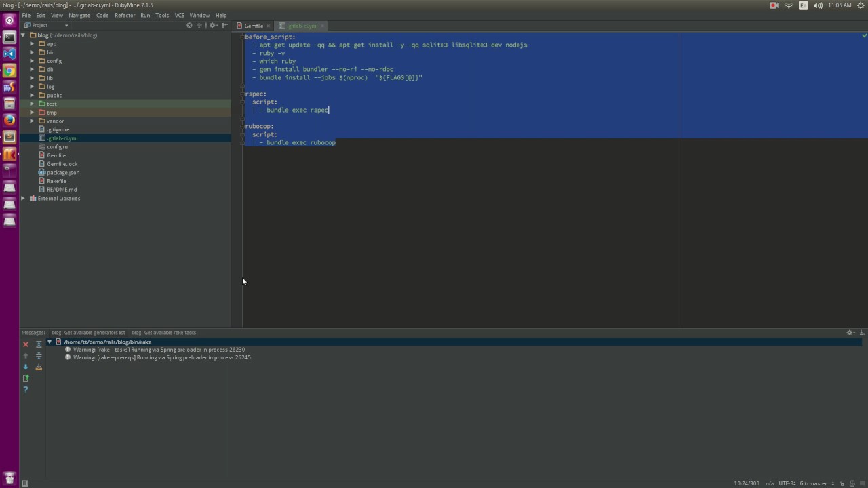Click the rake --tasks warning message
Viewport: 868px width, 488px height.
(x=159, y=350)
